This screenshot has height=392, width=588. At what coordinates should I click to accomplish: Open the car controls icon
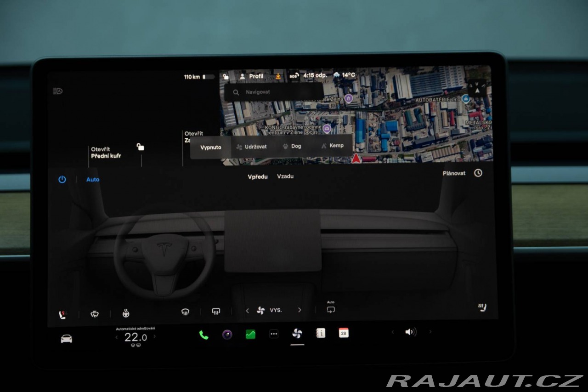67,339
